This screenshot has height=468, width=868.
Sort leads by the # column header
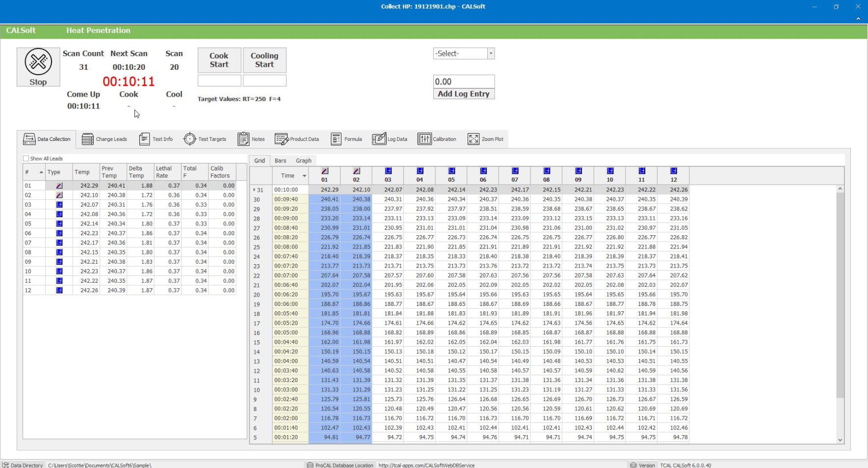coord(34,172)
